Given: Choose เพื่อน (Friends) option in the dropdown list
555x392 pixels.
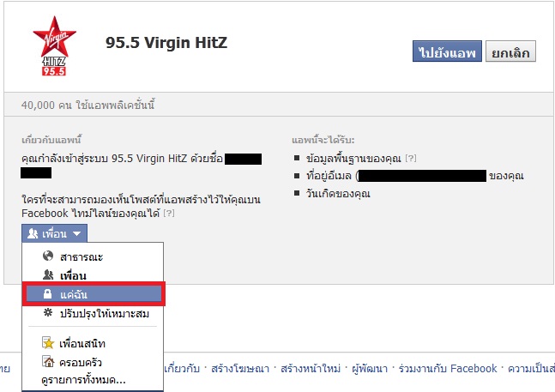Looking at the screenshot, I should coord(93,275).
